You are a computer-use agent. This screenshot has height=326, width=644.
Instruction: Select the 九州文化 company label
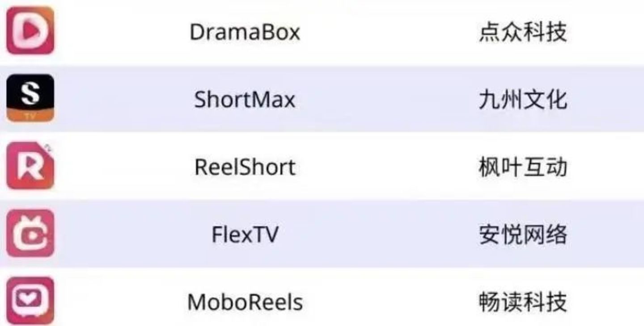point(523,100)
